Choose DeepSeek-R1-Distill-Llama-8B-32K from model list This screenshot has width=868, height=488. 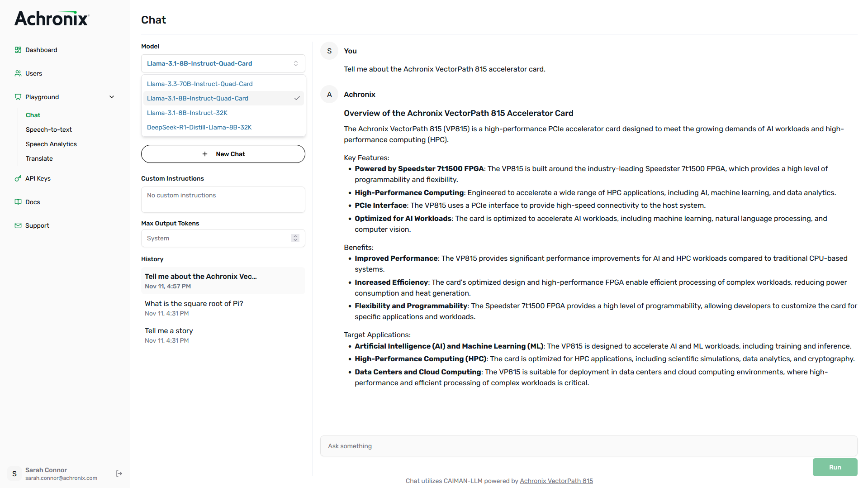click(x=199, y=127)
